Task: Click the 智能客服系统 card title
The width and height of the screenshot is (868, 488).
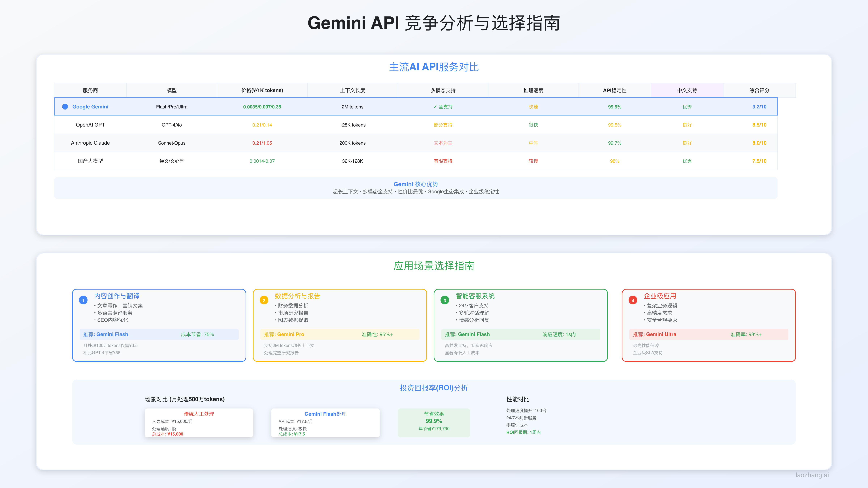Action: coord(475,296)
